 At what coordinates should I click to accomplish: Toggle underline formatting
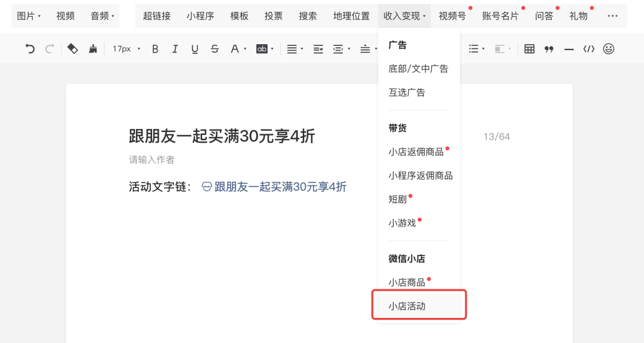tap(194, 49)
